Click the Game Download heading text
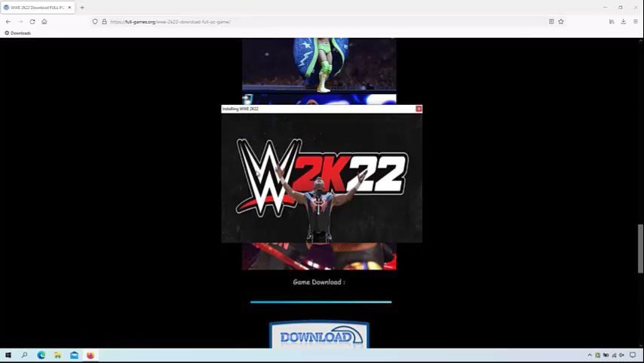This screenshot has width=644, height=363. (319, 282)
